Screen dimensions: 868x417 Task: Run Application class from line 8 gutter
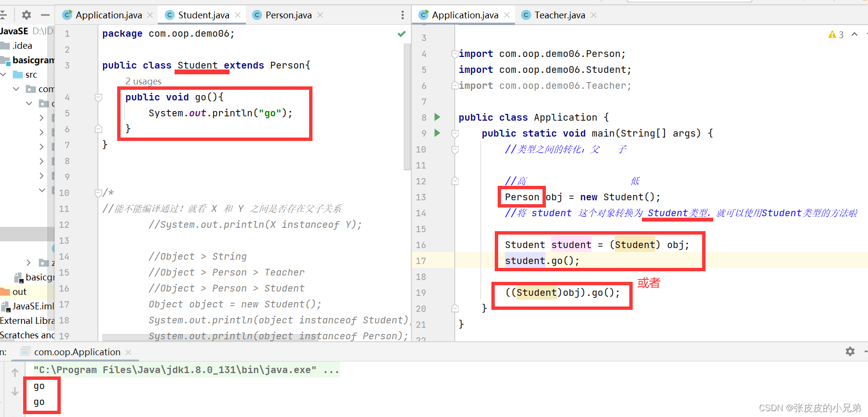pos(437,117)
